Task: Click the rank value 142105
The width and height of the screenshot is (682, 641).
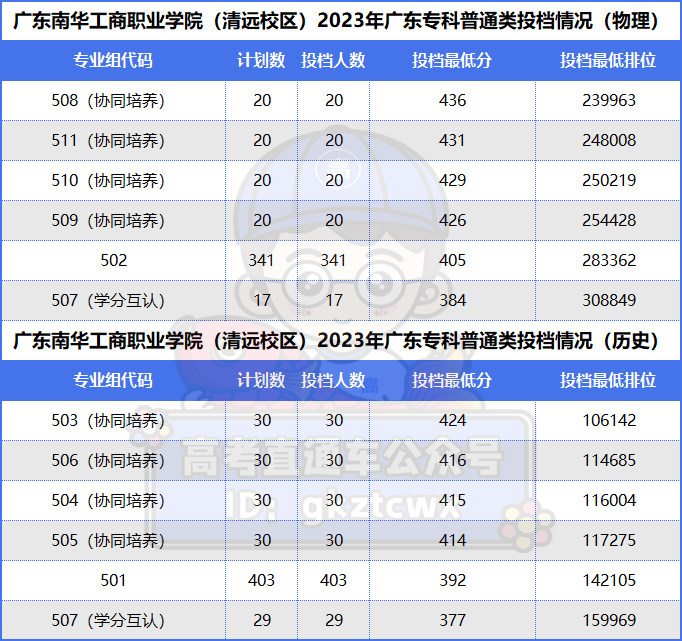Action: click(609, 581)
